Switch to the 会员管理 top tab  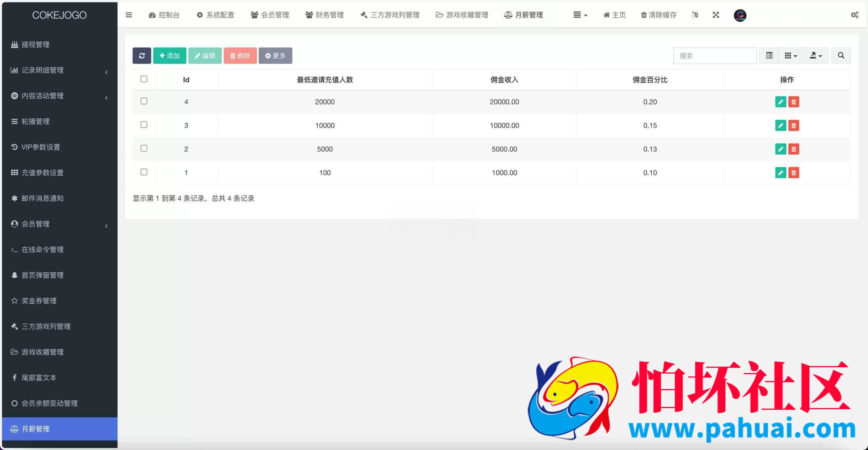270,15
